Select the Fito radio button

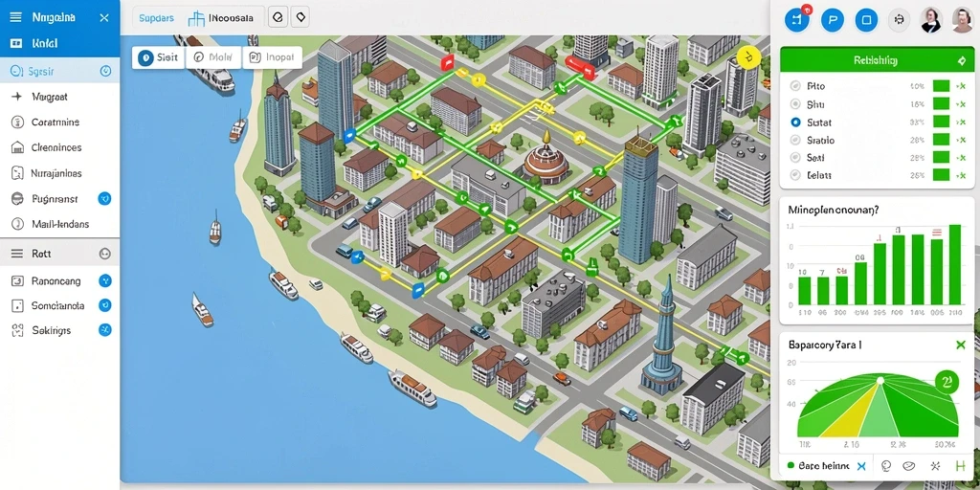click(x=795, y=86)
